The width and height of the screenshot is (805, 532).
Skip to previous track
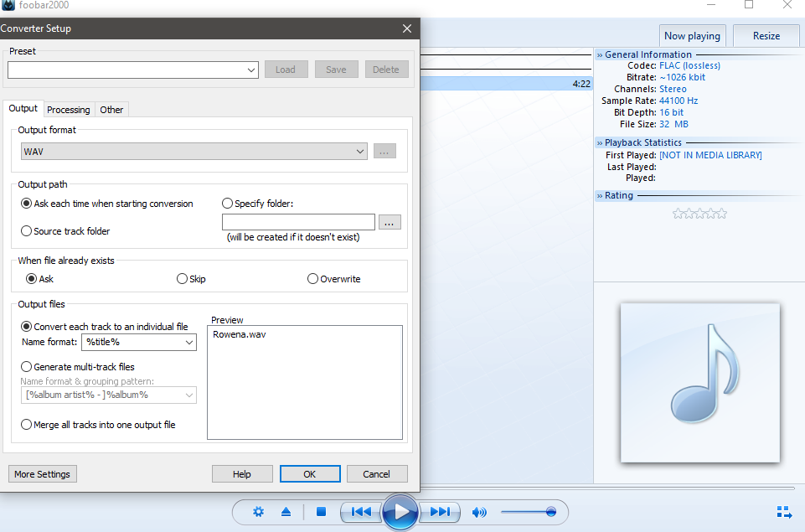pyautogui.click(x=361, y=512)
